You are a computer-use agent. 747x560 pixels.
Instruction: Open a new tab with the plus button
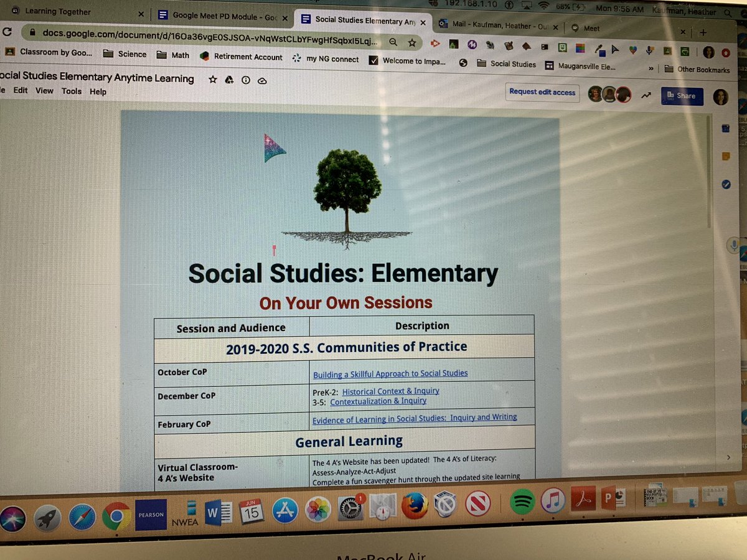pos(703,32)
